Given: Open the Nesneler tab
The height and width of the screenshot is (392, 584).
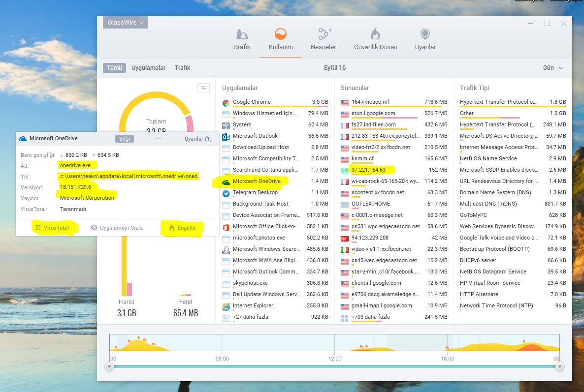Looking at the screenshot, I should coord(324,39).
